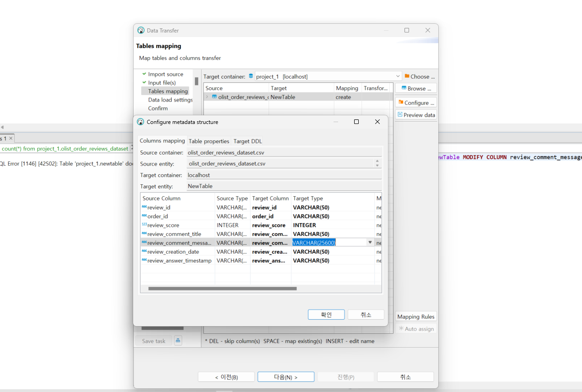
Task: Click the order_id target column cell
Action: 270,216
